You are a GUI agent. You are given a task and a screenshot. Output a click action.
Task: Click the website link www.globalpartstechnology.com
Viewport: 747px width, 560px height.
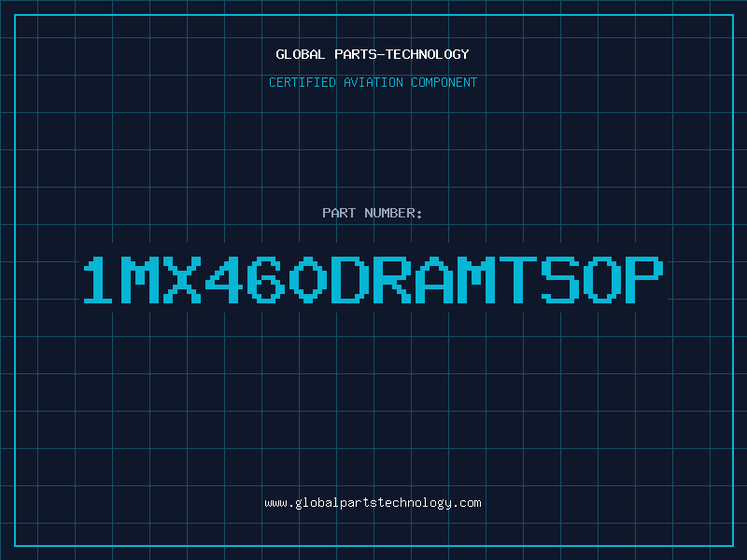click(373, 503)
